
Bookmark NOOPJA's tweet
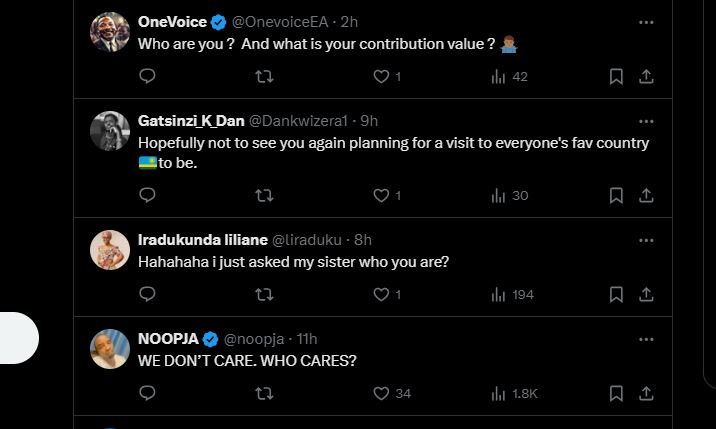pyautogui.click(x=616, y=393)
